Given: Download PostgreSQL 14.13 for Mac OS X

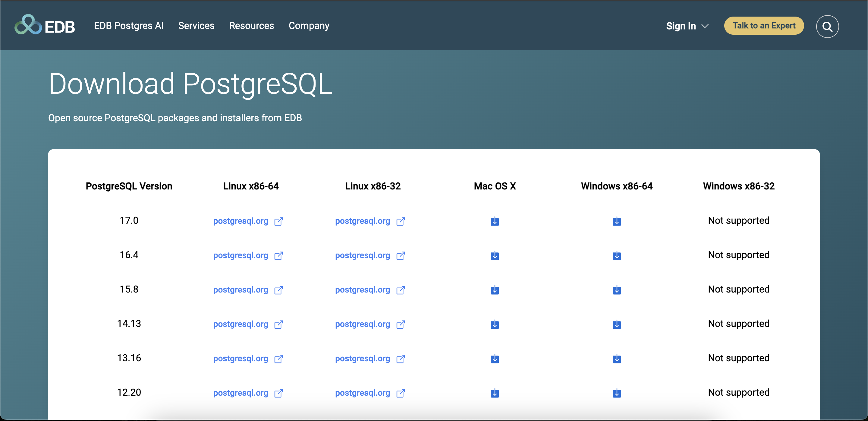Looking at the screenshot, I should point(495,324).
